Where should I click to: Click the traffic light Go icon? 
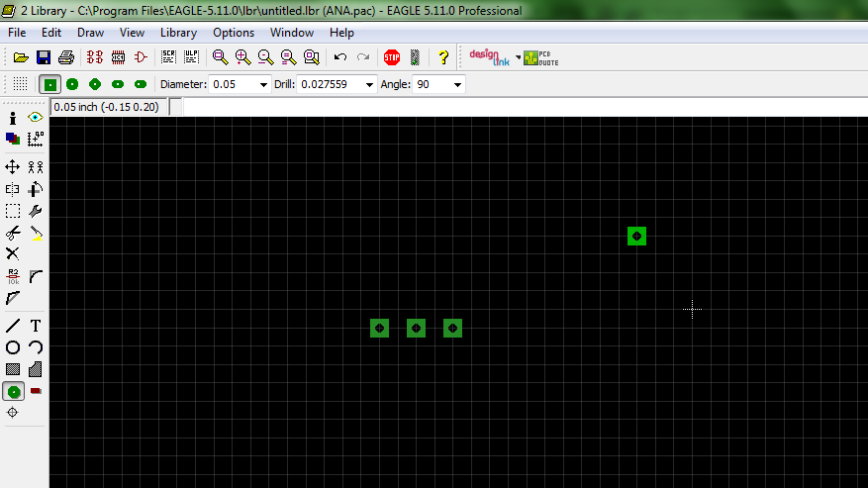click(x=415, y=57)
